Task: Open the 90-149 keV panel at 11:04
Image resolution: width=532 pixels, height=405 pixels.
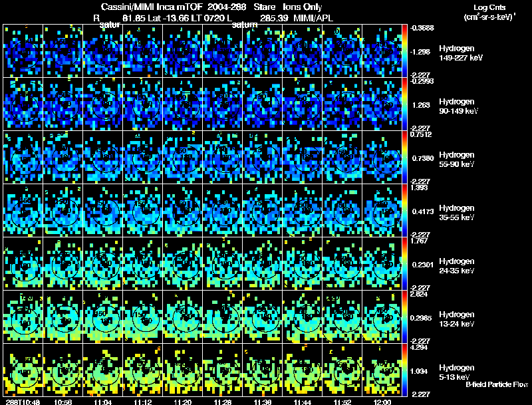Action: tap(103, 104)
